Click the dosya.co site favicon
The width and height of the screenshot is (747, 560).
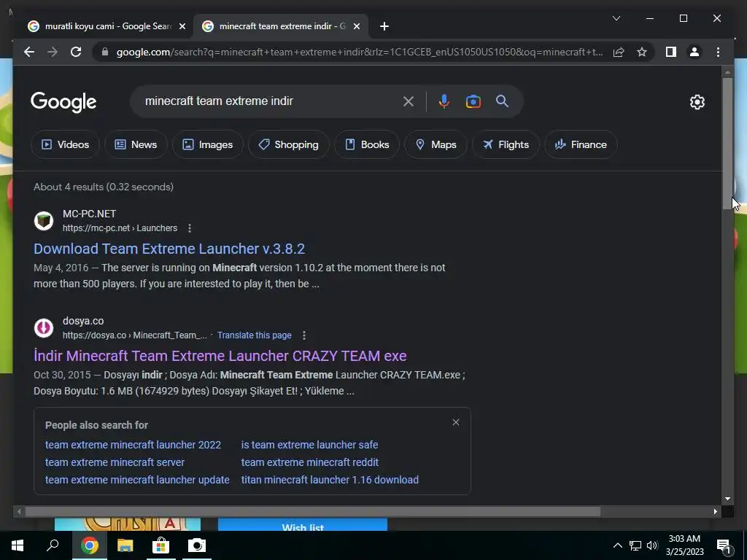[x=43, y=328]
